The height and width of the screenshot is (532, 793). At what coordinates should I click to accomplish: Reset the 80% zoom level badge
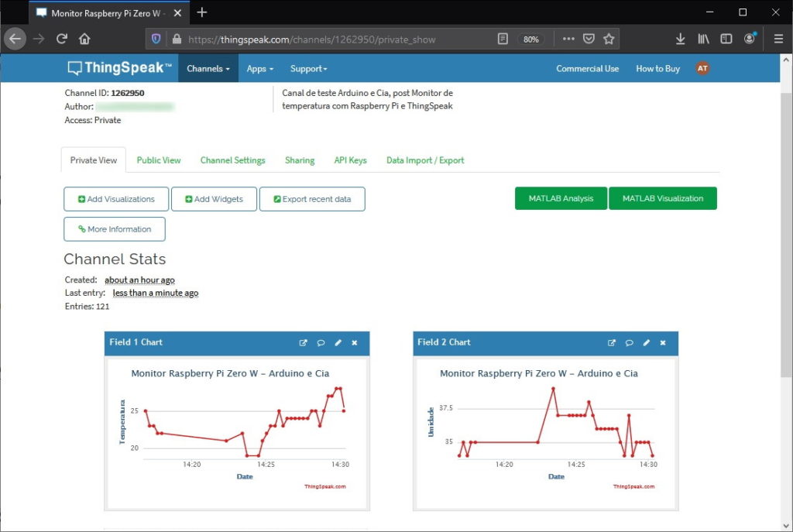tap(531, 39)
